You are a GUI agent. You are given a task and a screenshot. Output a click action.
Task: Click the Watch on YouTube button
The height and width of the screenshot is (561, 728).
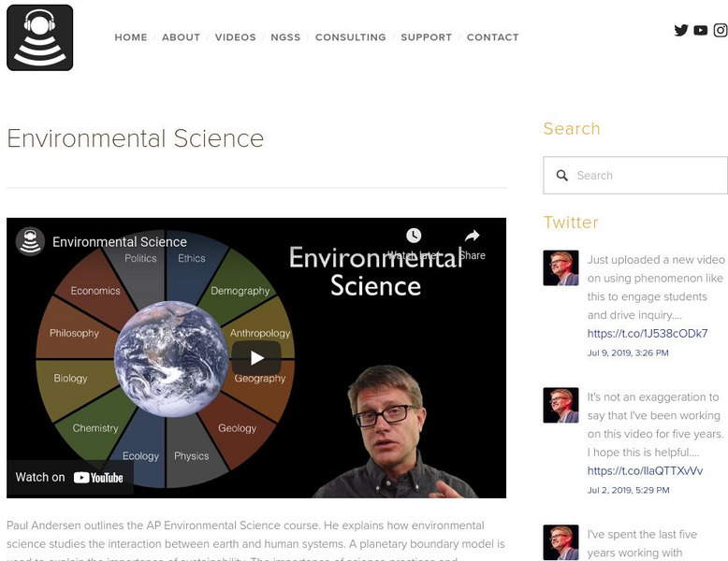pyautogui.click(x=70, y=477)
